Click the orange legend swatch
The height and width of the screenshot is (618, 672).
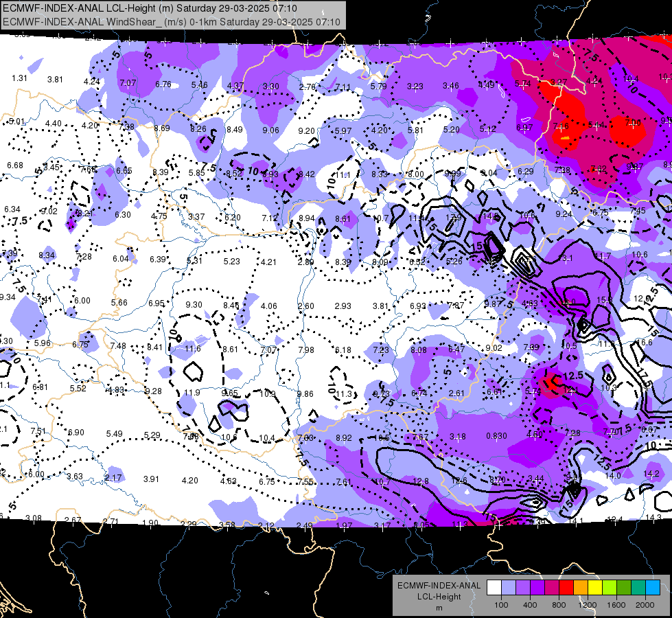click(x=581, y=588)
